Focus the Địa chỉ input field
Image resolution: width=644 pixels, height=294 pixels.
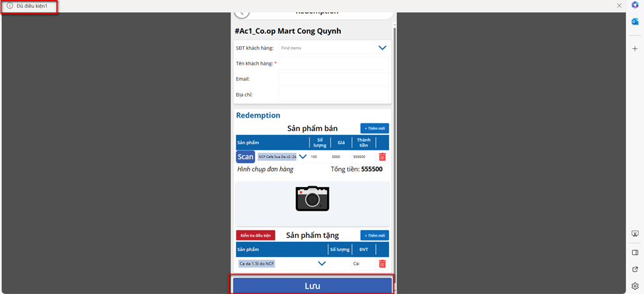point(334,94)
